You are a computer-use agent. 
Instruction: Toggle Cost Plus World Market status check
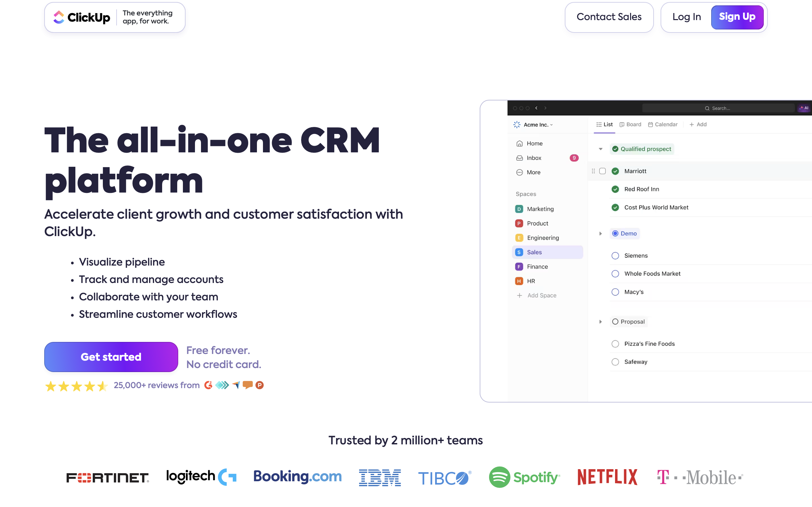coord(615,208)
